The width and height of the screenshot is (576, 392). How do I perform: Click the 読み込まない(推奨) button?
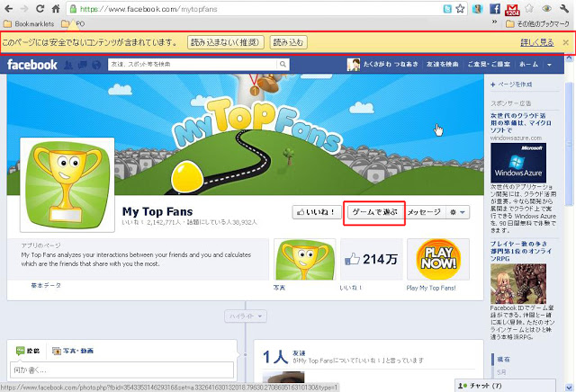click(225, 42)
